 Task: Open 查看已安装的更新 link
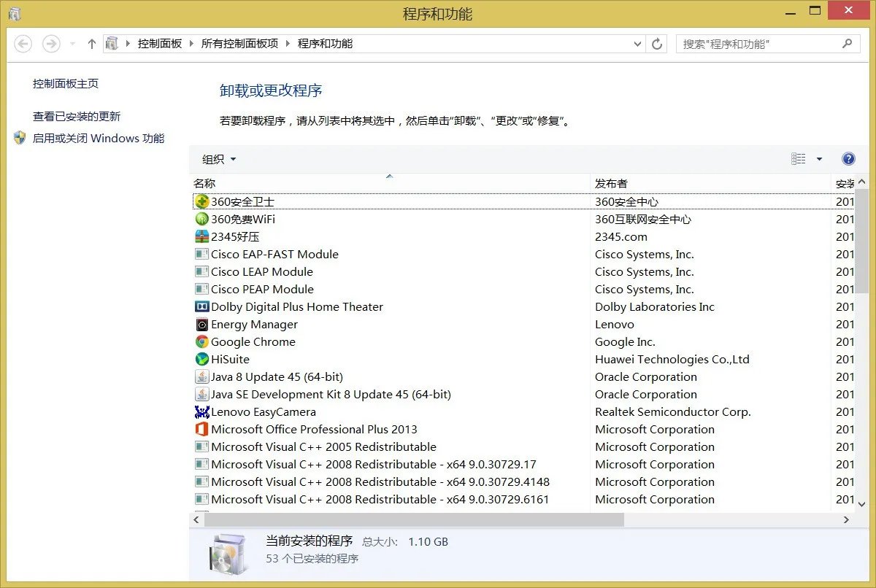(76, 115)
